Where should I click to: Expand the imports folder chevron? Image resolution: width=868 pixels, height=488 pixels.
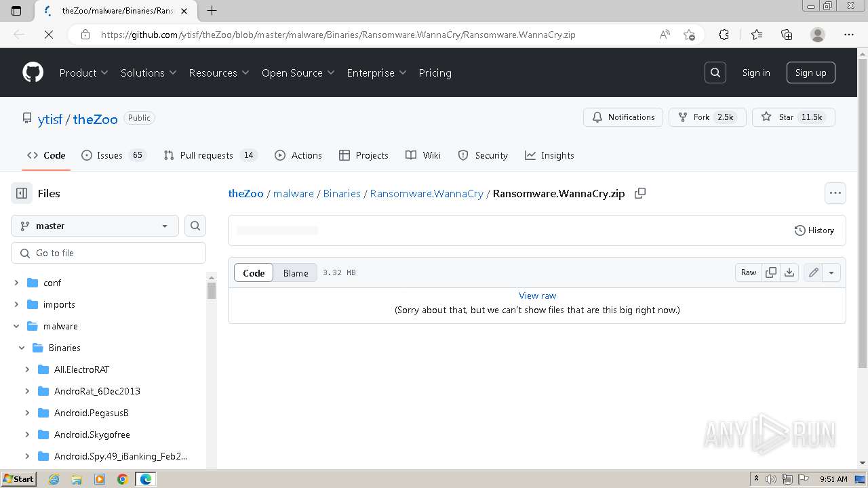(x=16, y=304)
